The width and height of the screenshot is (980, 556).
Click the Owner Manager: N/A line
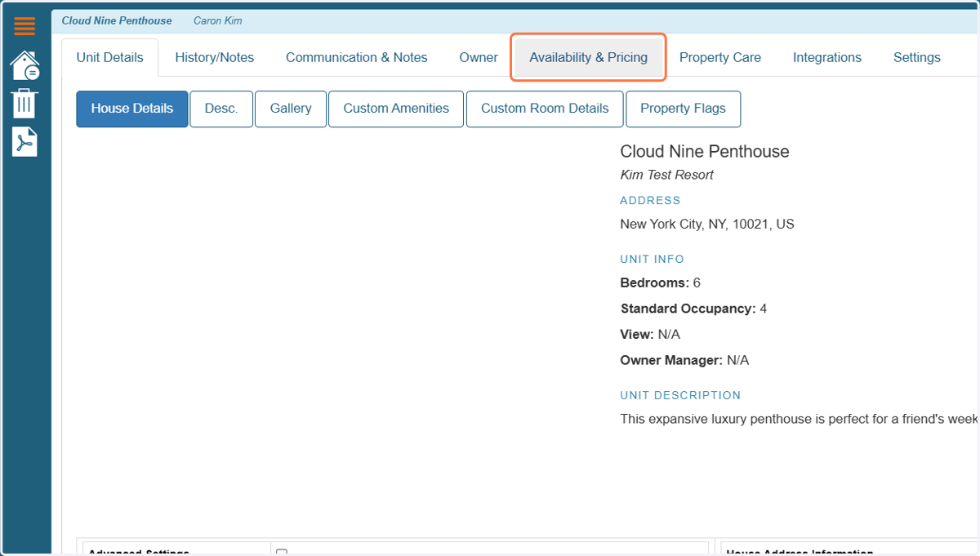click(x=684, y=360)
